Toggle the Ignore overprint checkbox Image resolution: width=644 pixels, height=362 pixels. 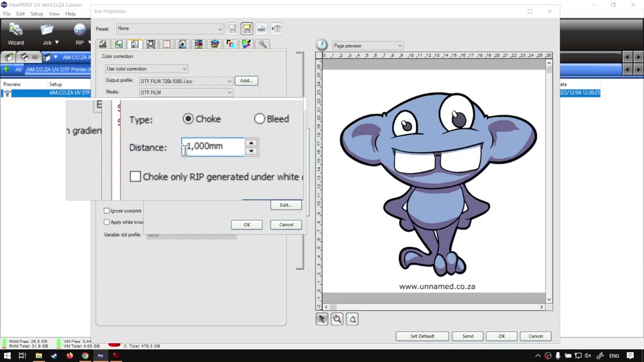click(x=107, y=211)
